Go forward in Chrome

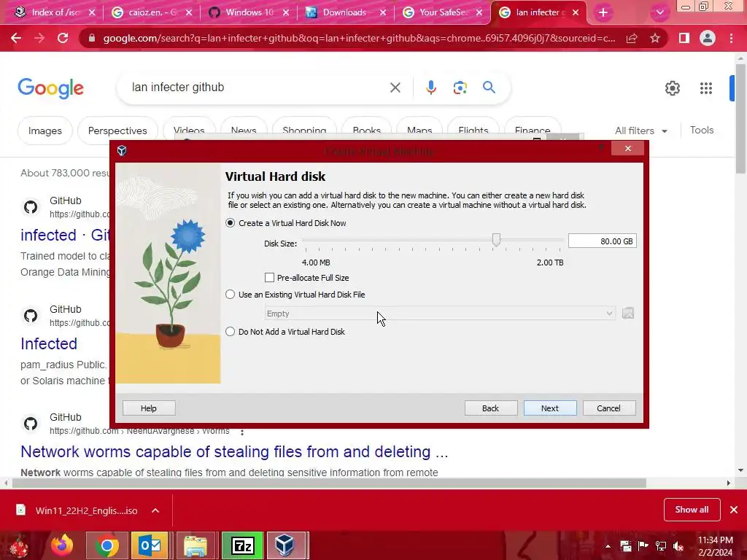[x=39, y=38]
